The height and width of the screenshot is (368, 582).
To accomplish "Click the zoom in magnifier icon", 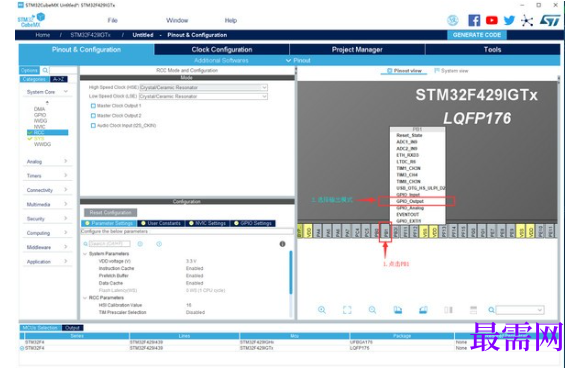I will tap(322, 310).
